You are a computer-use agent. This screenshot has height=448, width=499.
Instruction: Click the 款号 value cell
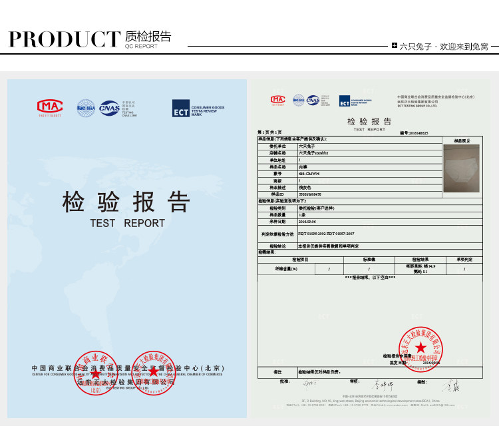370,174
